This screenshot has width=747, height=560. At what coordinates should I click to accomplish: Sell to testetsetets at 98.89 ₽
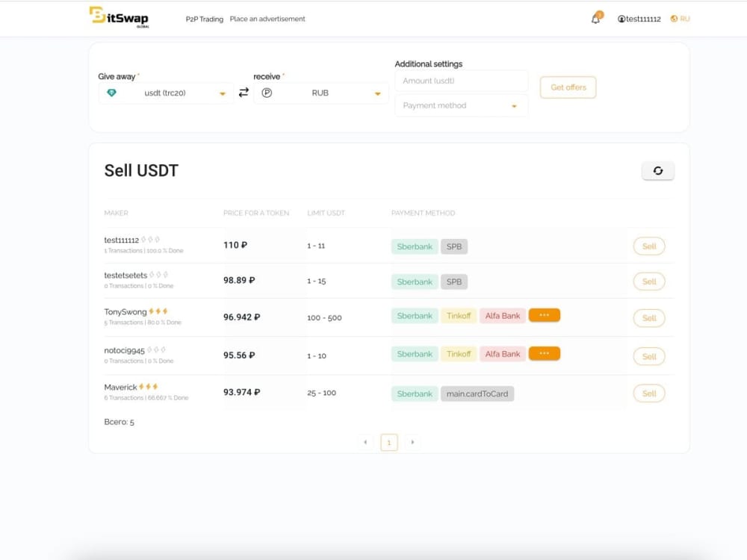pos(649,281)
